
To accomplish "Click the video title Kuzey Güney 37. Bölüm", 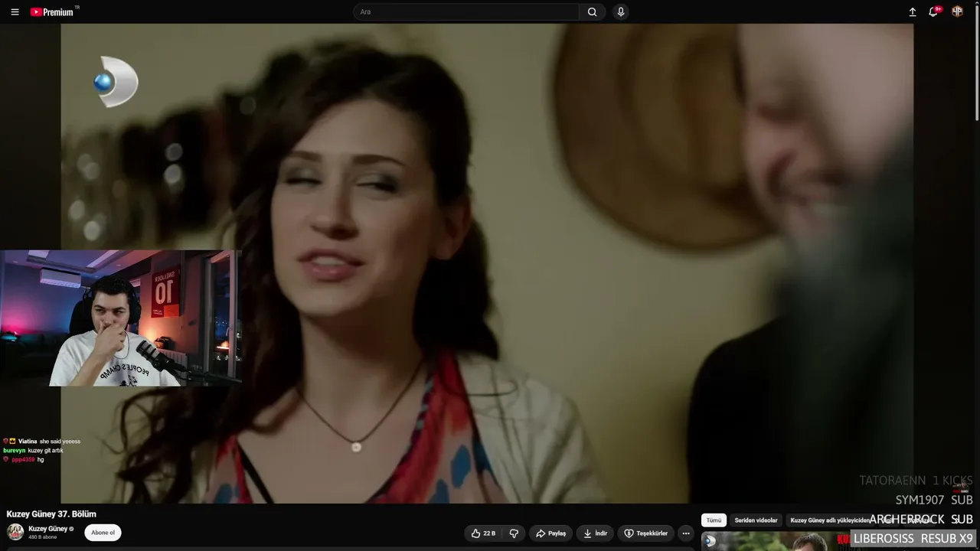I will [x=51, y=514].
